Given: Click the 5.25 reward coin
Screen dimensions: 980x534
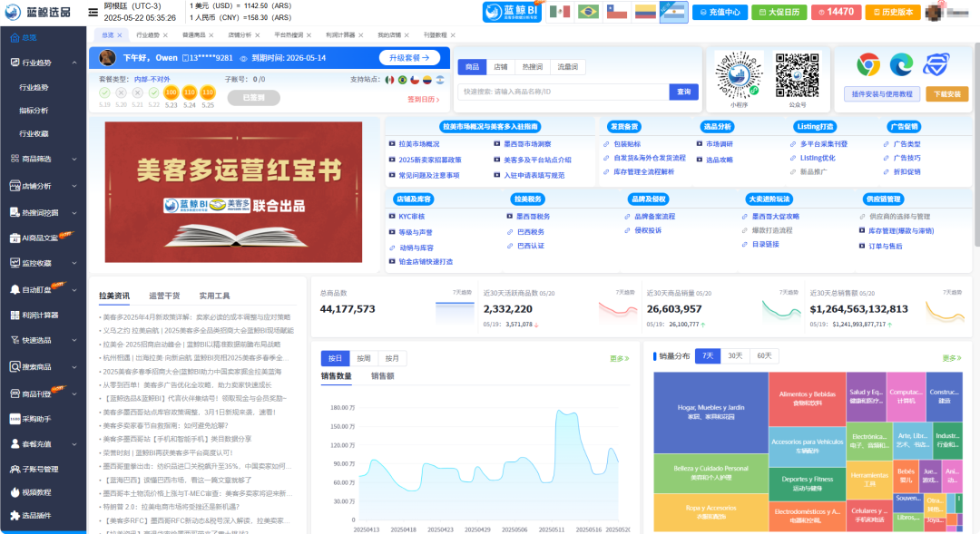Looking at the screenshot, I should [x=208, y=92].
